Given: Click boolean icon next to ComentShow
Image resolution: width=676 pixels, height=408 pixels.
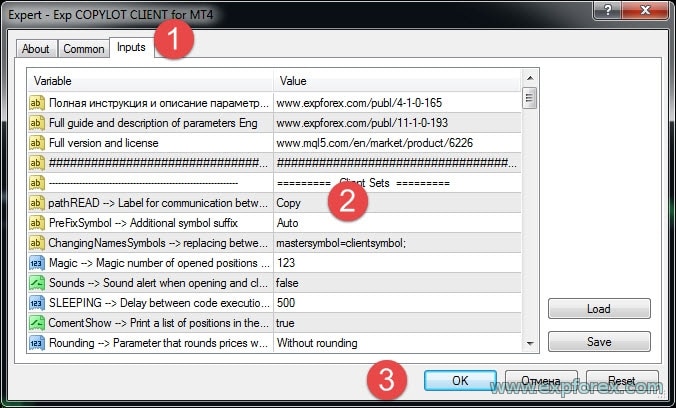Looking at the screenshot, I should pos(37,323).
